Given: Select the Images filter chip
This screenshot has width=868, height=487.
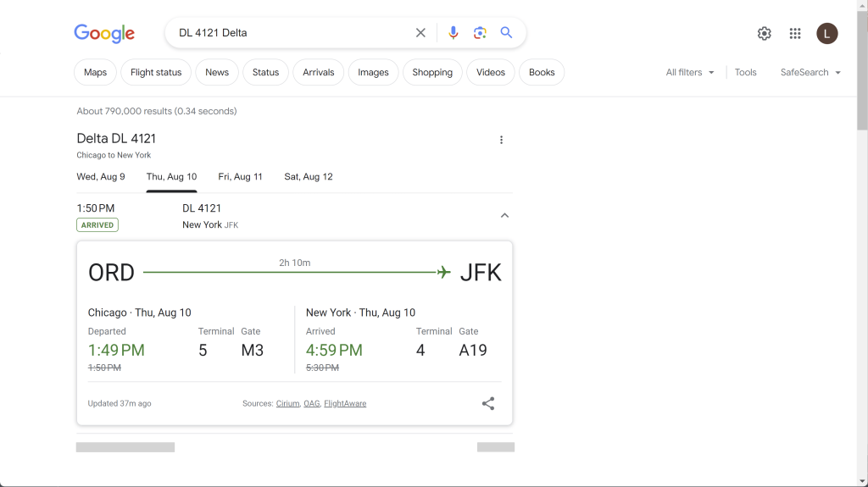Looking at the screenshot, I should tap(373, 73).
